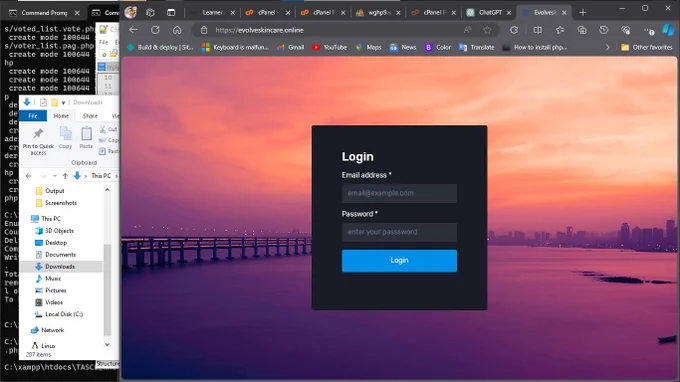This screenshot has width=680, height=382.
Task: Open Edge Settings and more menu
Action: [x=648, y=30]
